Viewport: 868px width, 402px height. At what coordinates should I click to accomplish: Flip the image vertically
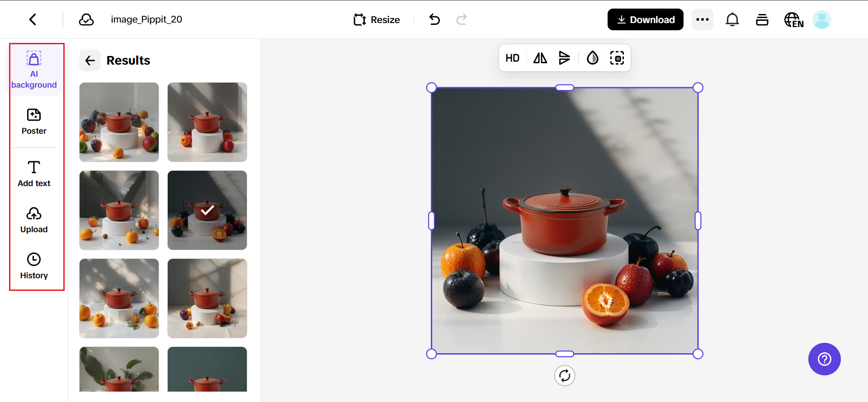pyautogui.click(x=564, y=58)
